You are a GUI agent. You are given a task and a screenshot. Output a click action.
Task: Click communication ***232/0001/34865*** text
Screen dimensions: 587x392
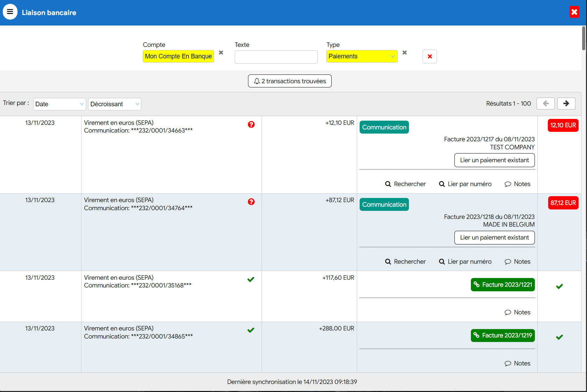[162, 336]
